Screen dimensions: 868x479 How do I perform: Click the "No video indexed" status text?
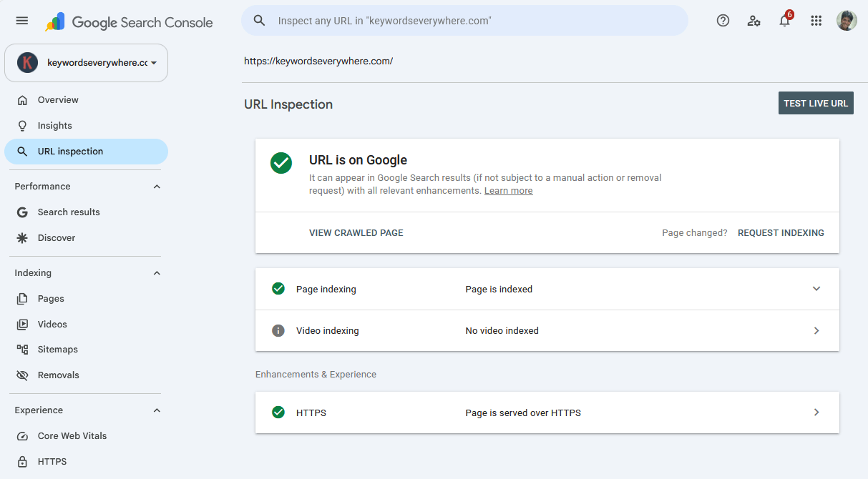coord(502,331)
